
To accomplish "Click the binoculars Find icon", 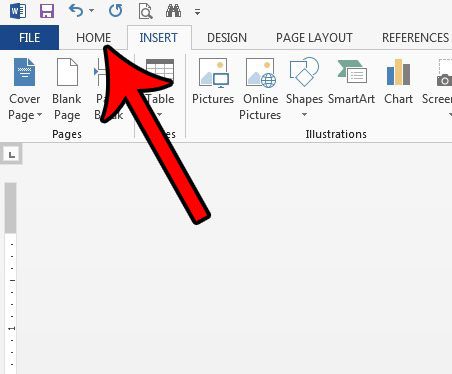I will (x=173, y=11).
